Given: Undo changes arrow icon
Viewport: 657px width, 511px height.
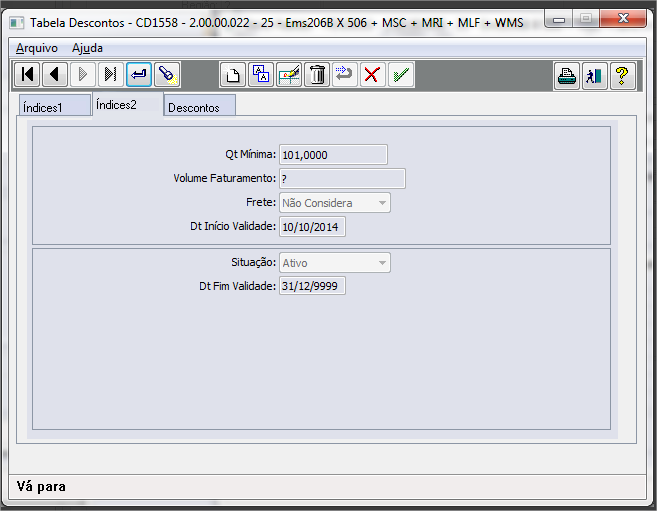Looking at the screenshot, I should pos(345,75).
